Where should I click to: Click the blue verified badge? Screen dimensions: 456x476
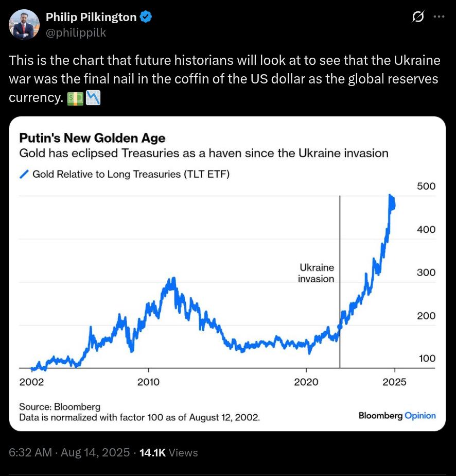(x=146, y=16)
